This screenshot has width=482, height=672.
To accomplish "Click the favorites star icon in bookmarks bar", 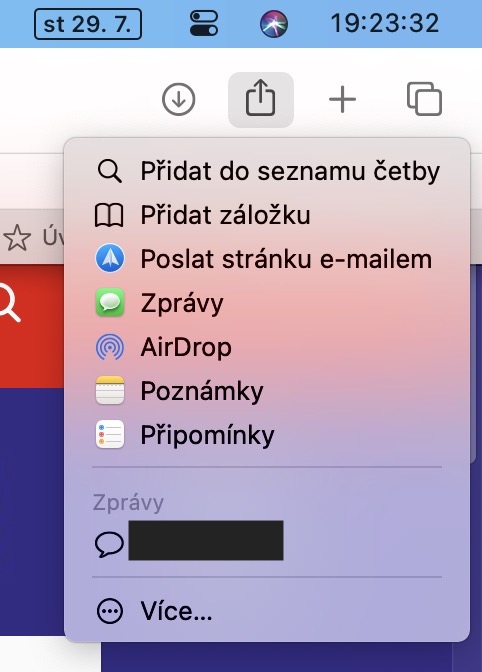I will [17, 237].
